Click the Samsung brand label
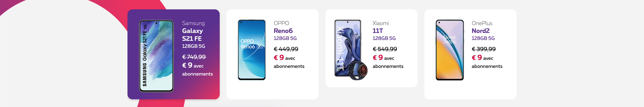 click(193, 23)
